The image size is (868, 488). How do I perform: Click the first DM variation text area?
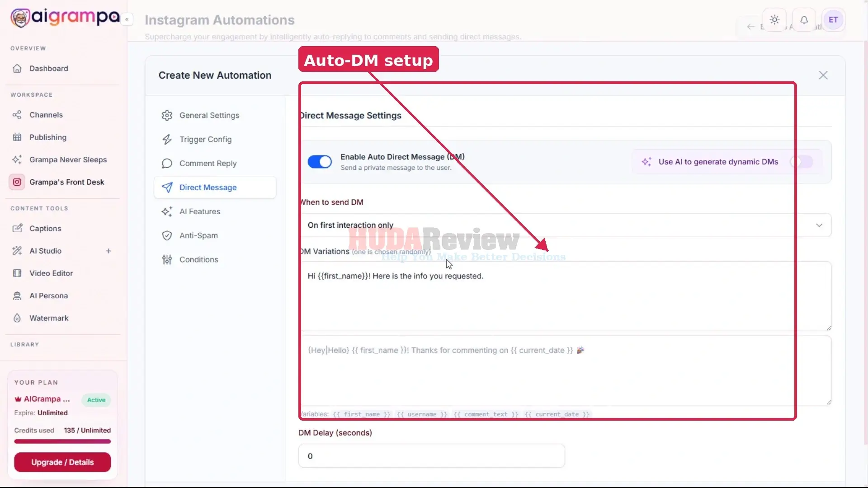(565, 296)
